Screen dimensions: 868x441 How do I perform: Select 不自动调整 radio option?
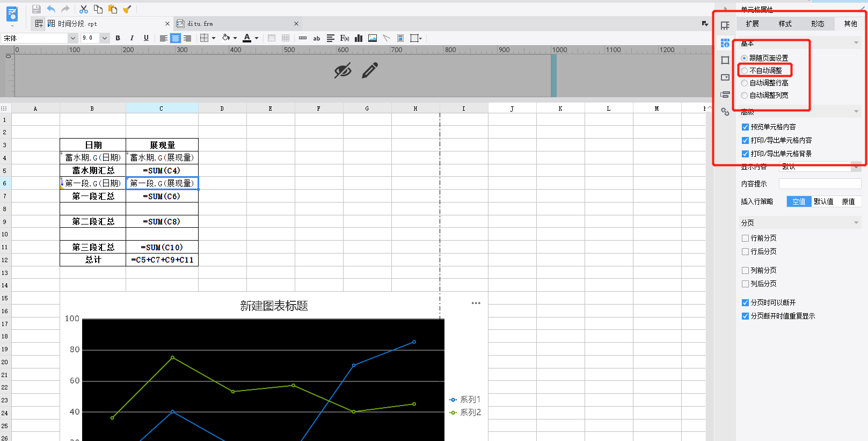coord(744,70)
